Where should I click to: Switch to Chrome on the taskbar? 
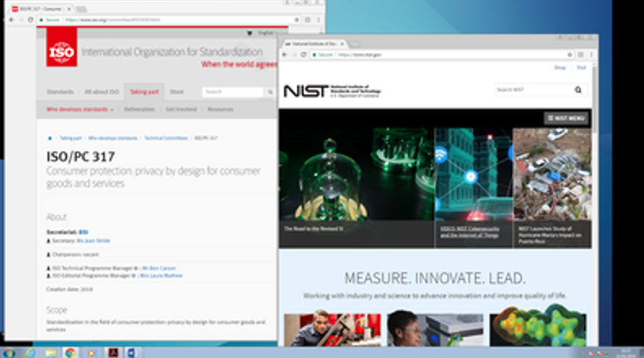click(70, 353)
